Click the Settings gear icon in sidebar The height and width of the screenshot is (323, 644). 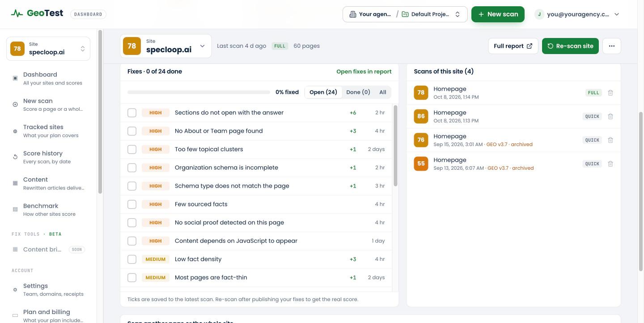(x=15, y=289)
